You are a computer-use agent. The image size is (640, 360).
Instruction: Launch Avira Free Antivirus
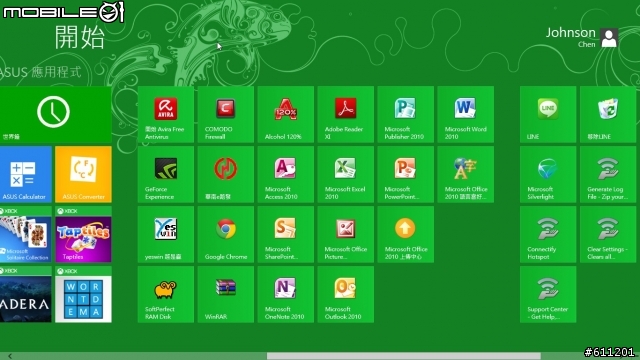166,114
